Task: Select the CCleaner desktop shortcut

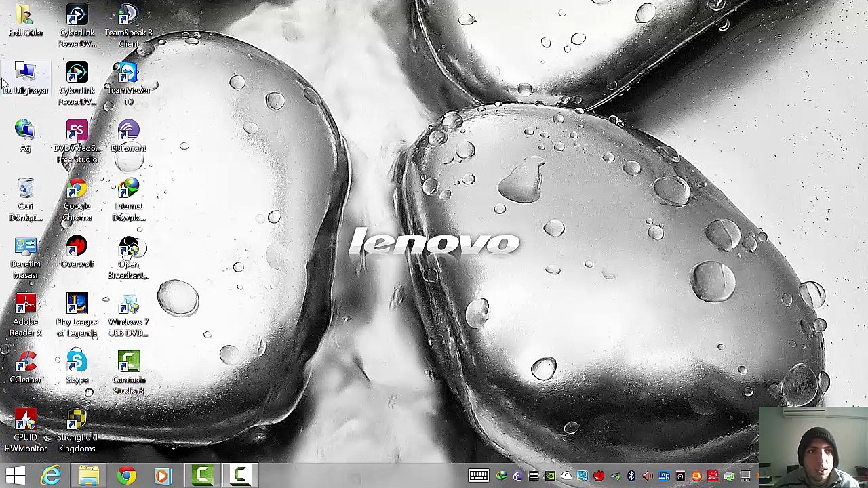Action: [x=25, y=367]
